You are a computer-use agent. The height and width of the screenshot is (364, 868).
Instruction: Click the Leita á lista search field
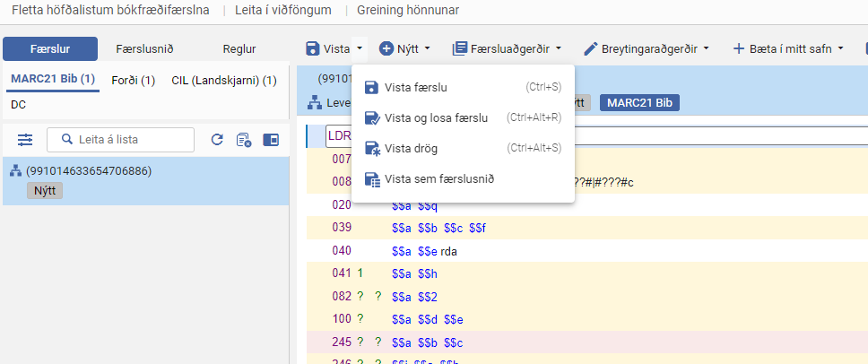click(121, 140)
